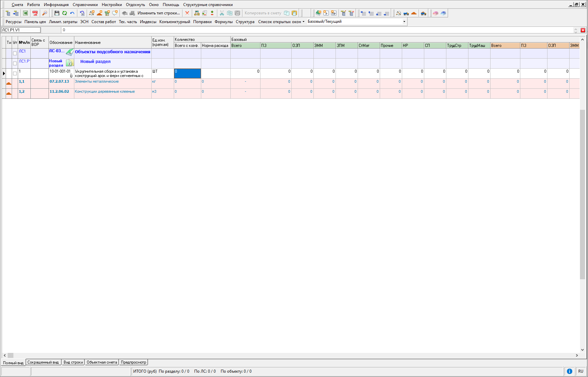
Task: Click the Excel export icon
Action: click(25, 13)
